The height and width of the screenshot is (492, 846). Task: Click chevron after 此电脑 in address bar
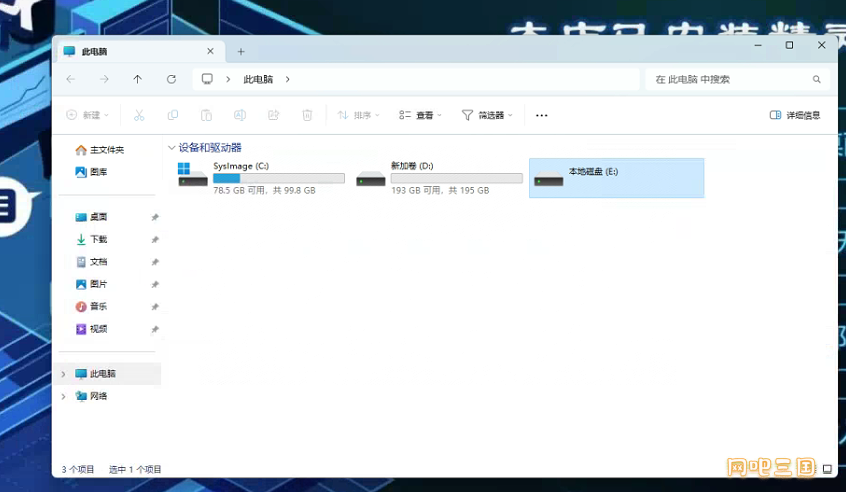[288, 79]
